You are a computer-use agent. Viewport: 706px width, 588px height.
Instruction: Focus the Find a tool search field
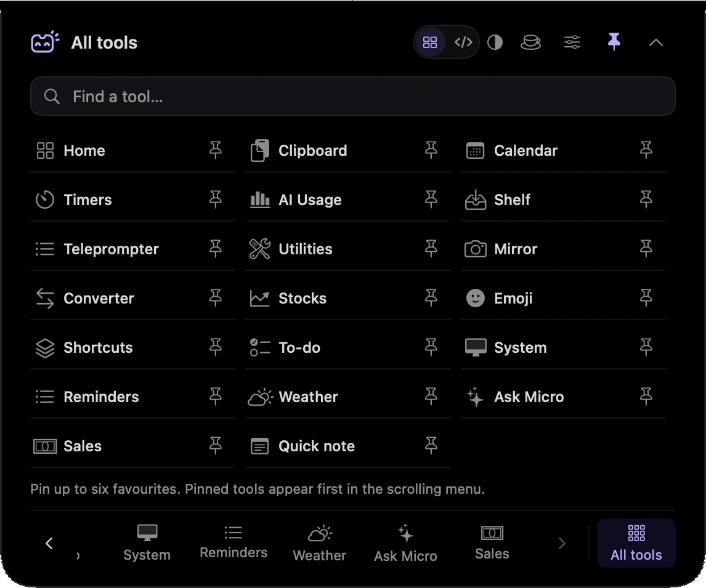(352, 96)
